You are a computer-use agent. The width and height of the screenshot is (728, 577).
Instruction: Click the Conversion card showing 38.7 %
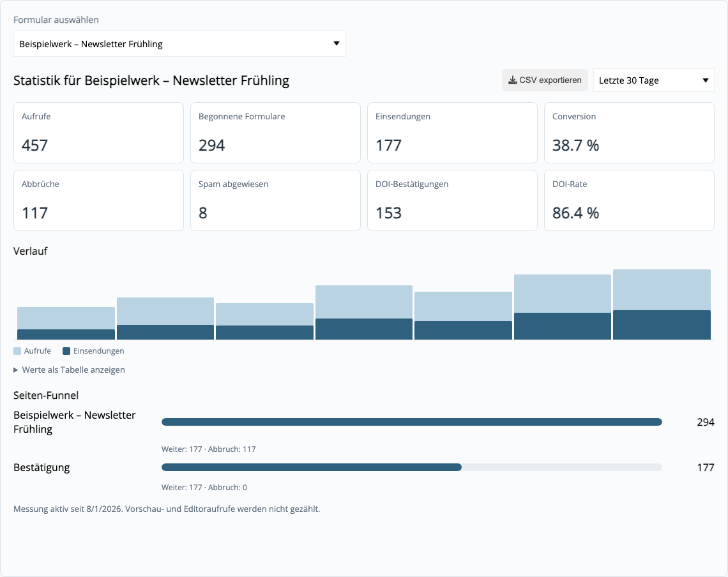pyautogui.click(x=629, y=133)
